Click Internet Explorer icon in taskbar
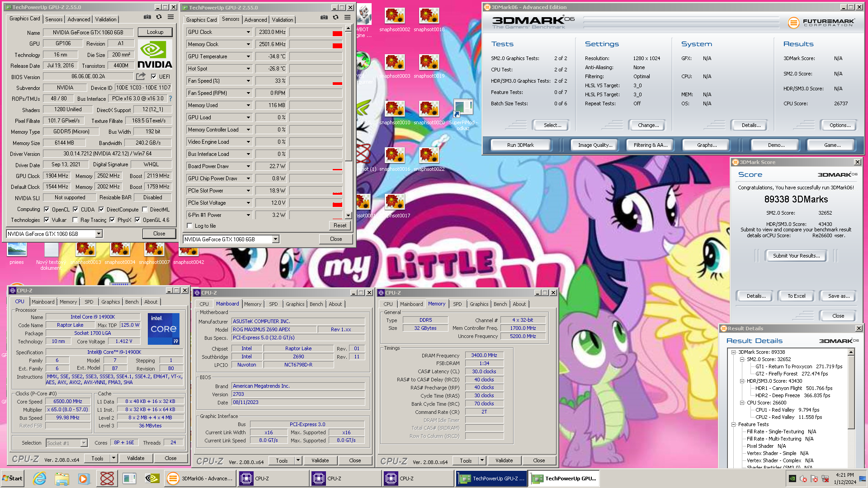Image resolution: width=868 pixels, height=488 pixels. 40,479
